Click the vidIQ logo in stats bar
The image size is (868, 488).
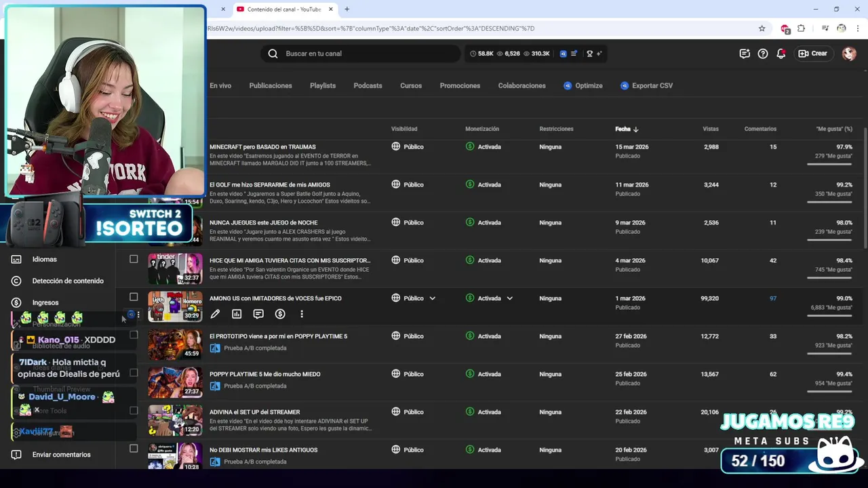[563, 54]
